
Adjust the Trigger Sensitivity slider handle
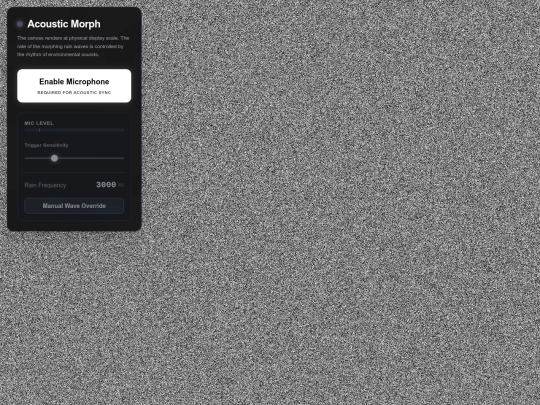(54, 158)
